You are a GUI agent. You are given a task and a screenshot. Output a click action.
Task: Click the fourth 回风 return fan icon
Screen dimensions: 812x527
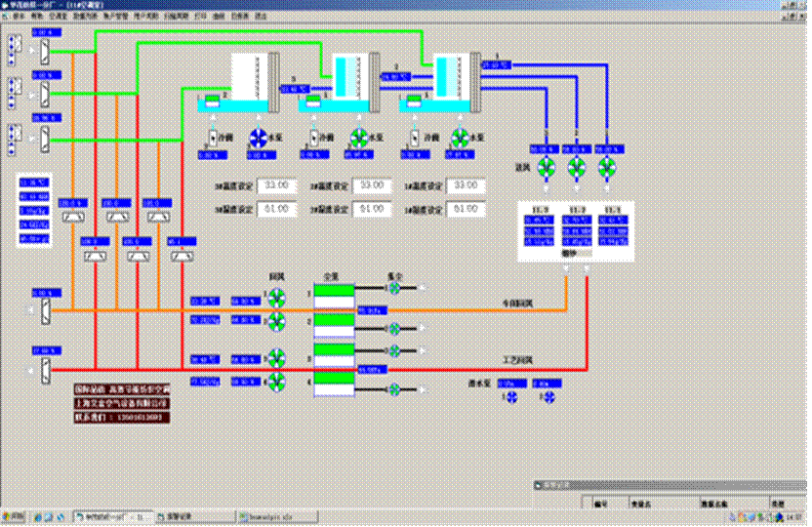tap(277, 382)
